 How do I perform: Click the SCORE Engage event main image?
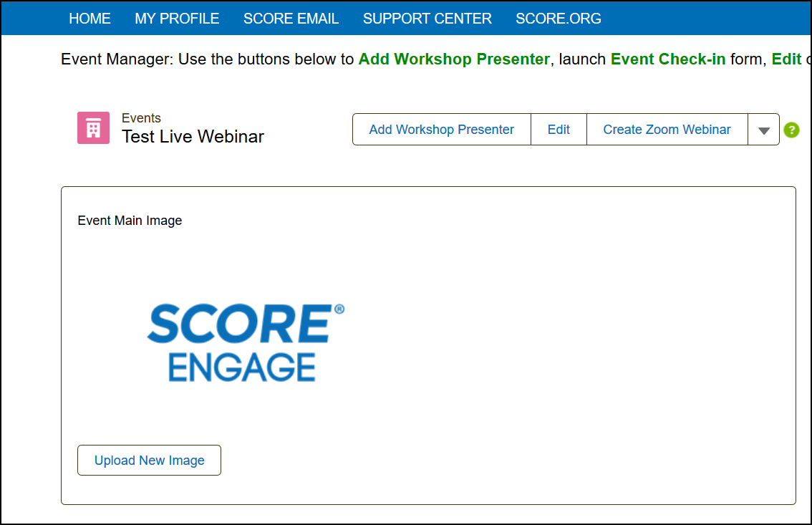[x=246, y=343]
